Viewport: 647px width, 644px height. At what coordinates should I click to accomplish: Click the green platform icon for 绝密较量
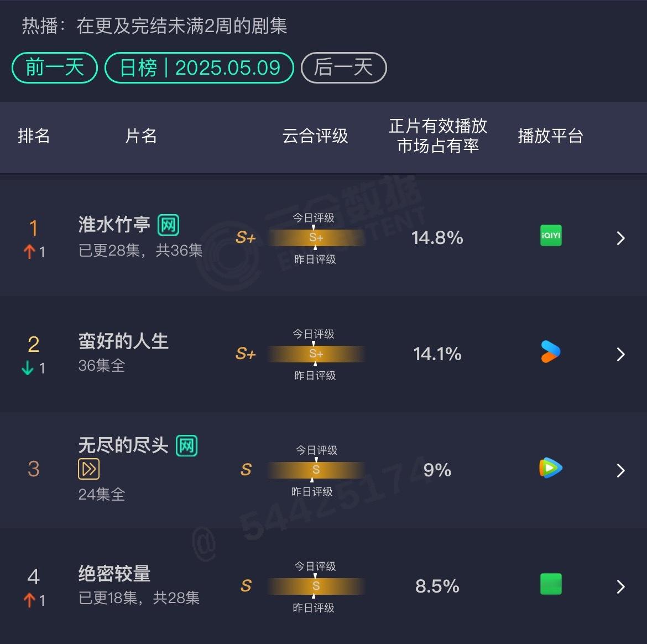click(x=551, y=584)
